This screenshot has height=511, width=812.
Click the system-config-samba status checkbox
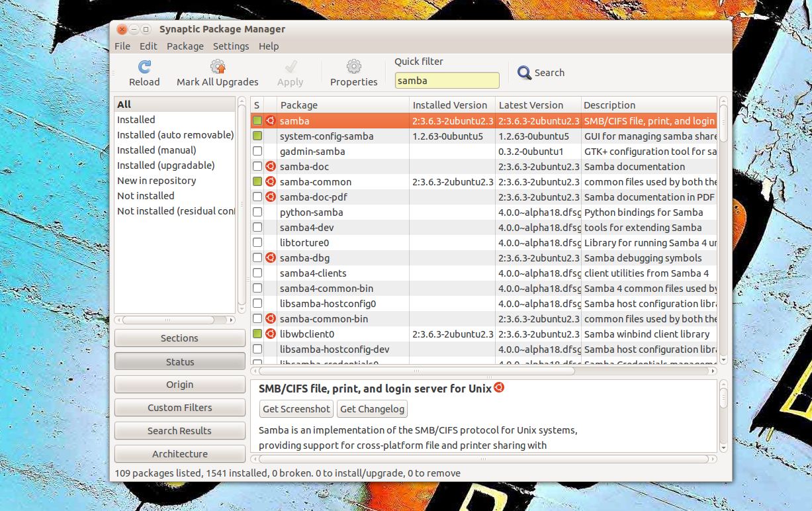tap(257, 136)
